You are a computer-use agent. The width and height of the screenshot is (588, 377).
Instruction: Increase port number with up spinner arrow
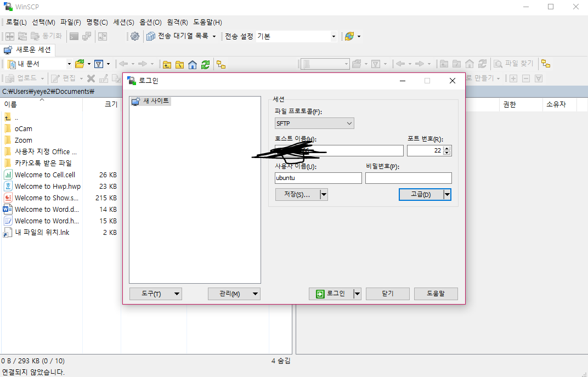(446, 148)
